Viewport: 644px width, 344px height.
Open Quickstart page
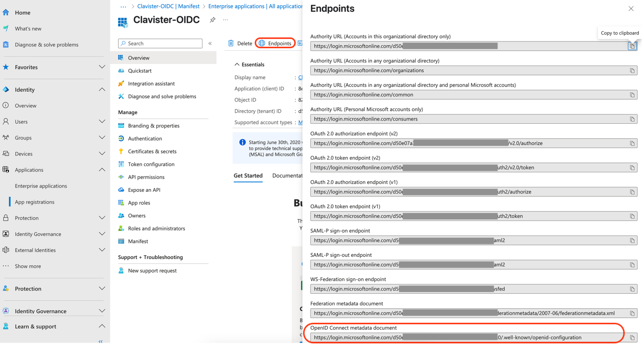[140, 71]
